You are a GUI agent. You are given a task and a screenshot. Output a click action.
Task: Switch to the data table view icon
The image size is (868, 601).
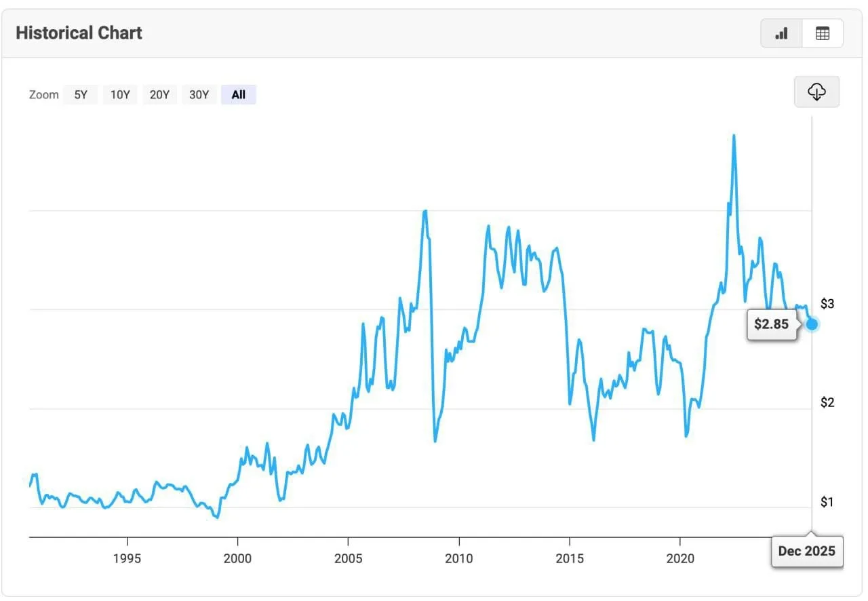(x=823, y=33)
